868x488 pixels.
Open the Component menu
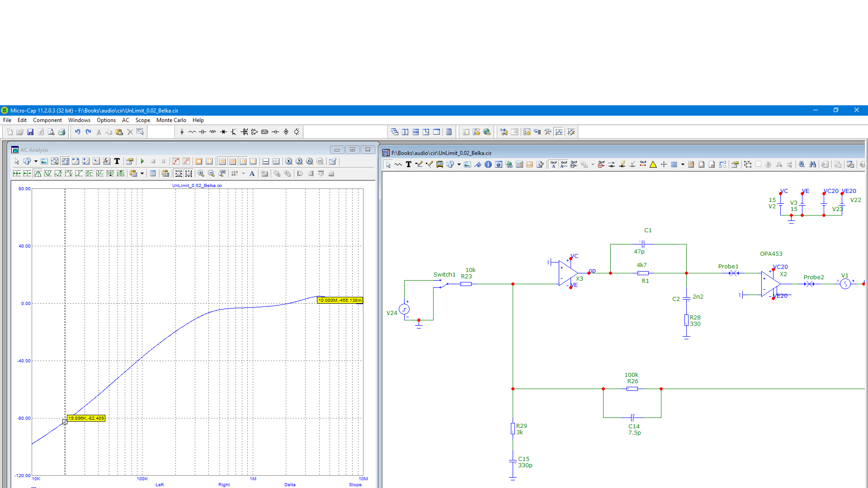pyautogui.click(x=47, y=120)
